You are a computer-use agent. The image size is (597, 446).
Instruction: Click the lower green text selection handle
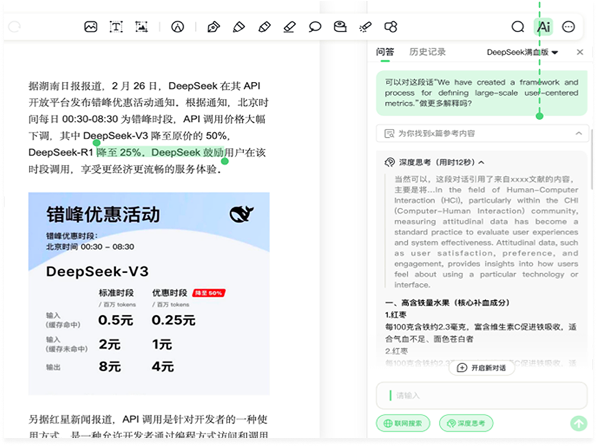click(225, 161)
